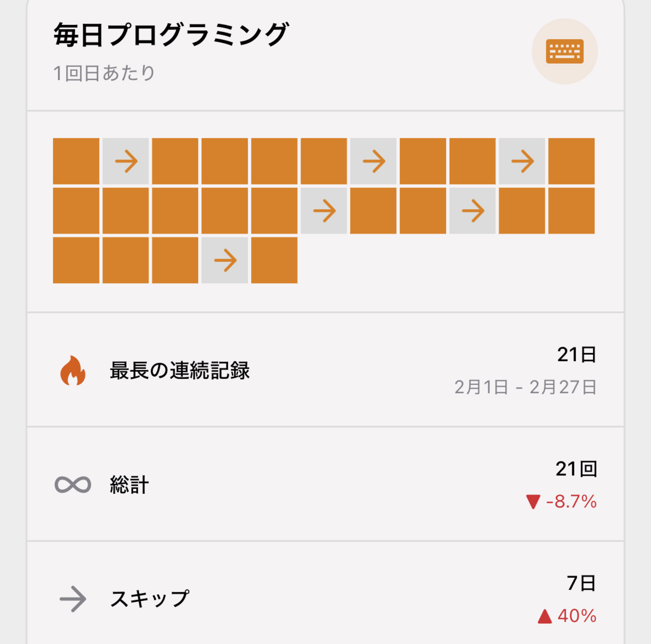
Task: Open the 毎日プログラミング habit title
Action: (171, 35)
